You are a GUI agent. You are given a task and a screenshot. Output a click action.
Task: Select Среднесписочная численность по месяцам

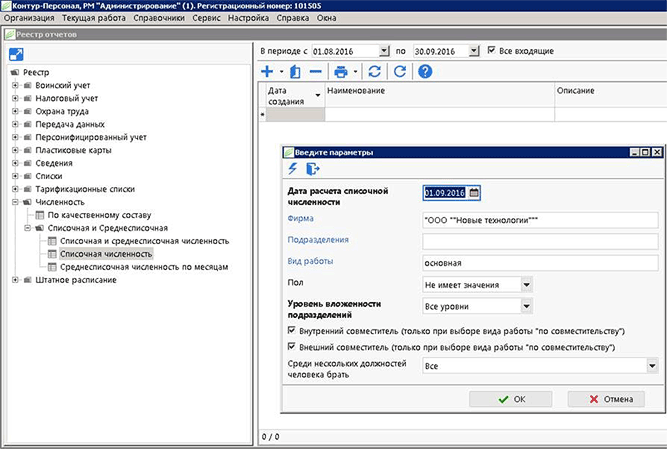tap(144, 267)
